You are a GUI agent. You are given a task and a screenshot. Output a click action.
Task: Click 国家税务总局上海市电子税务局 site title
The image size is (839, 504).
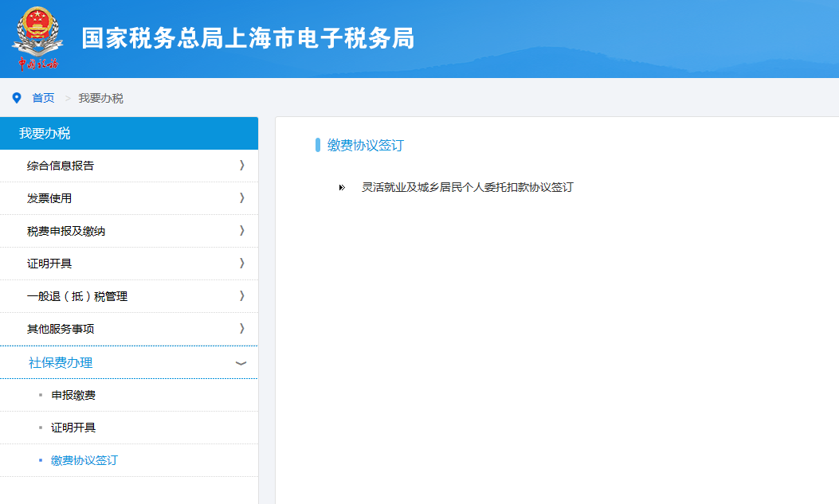coord(248,38)
